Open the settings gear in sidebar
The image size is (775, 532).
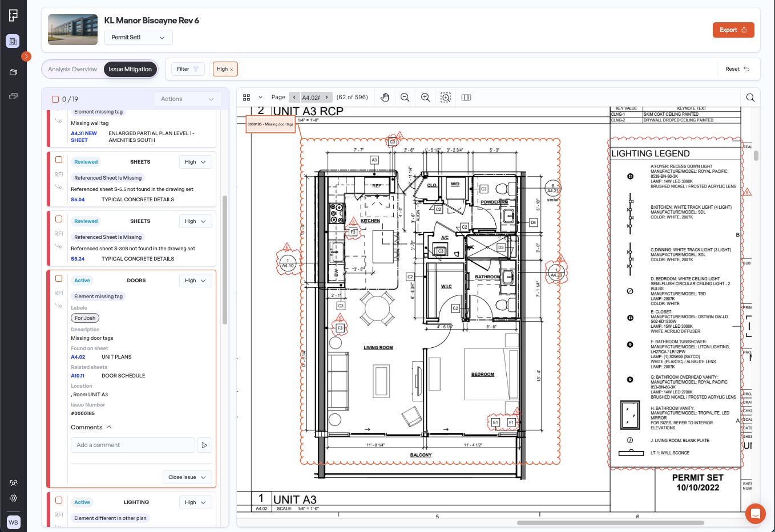(14, 498)
